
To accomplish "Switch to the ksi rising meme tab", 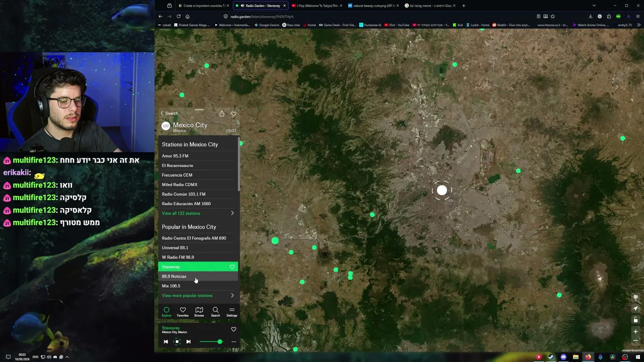I will point(431,6).
